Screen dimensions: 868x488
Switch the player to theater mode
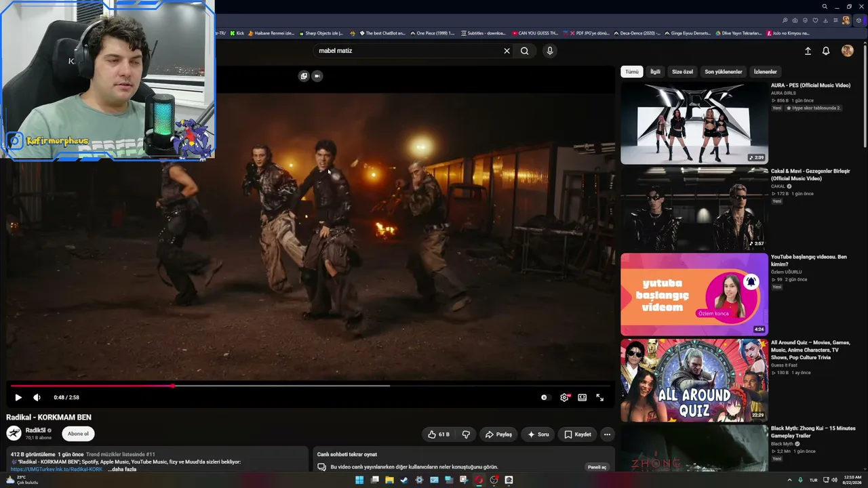[582, 398]
